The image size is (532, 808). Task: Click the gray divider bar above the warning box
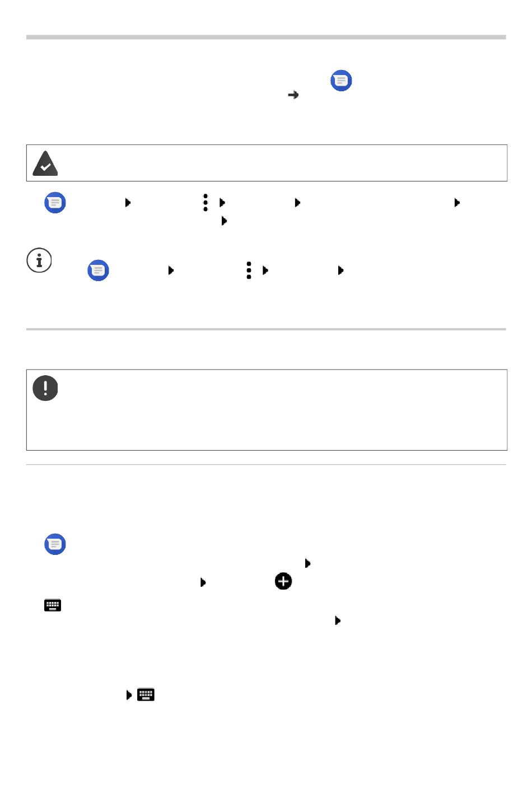(x=266, y=329)
